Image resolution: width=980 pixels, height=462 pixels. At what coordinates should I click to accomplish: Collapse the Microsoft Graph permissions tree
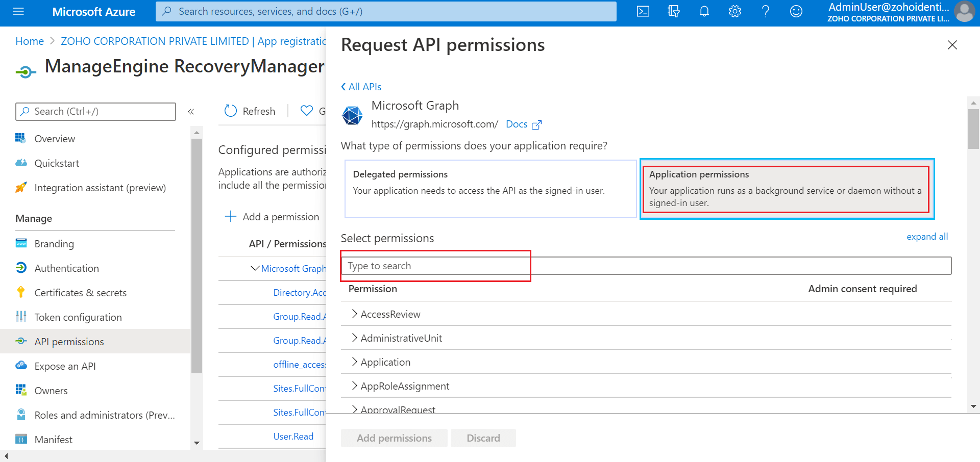(x=255, y=268)
